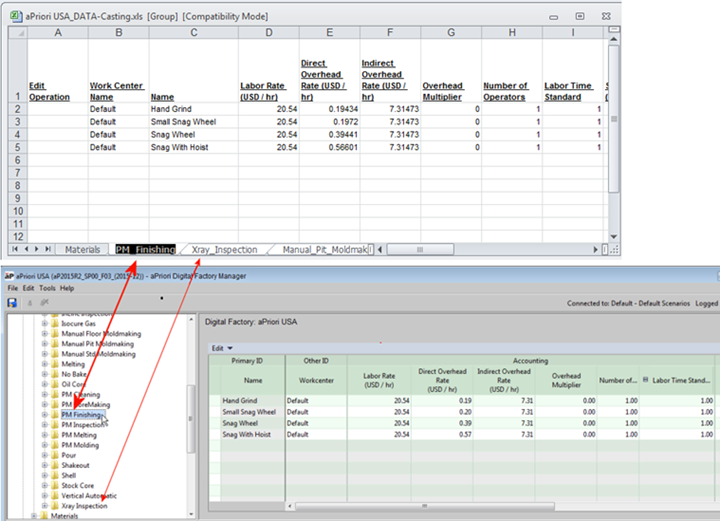720x521 pixels.
Task: Click the Excel scroll-right arrow
Action: coord(596,249)
